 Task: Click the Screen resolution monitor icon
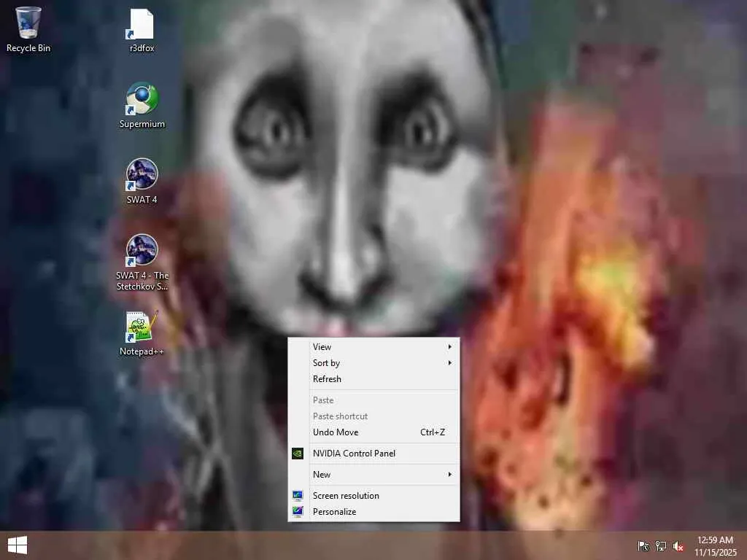tap(298, 496)
